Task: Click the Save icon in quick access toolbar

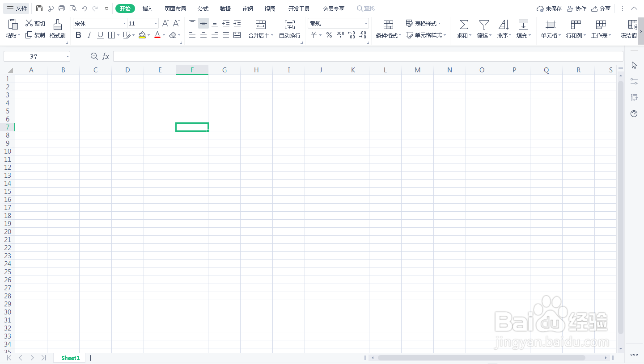Action: pyautogui.click(x=39, y=8)
